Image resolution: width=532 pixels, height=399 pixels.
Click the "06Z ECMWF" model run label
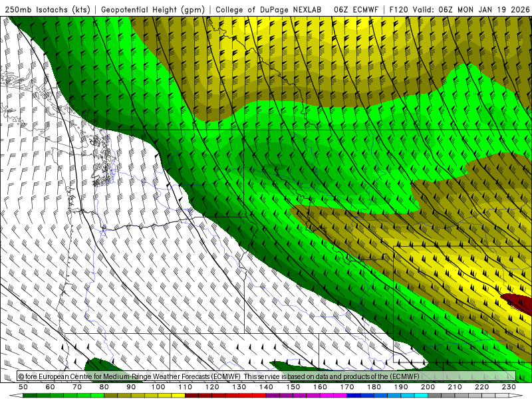click(356, 10)
